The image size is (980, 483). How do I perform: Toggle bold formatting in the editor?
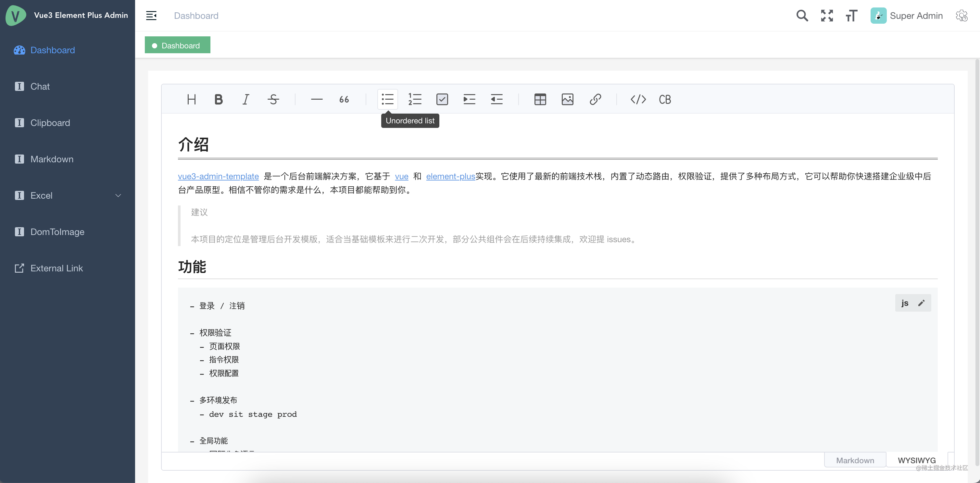click(x=218, y=99)
